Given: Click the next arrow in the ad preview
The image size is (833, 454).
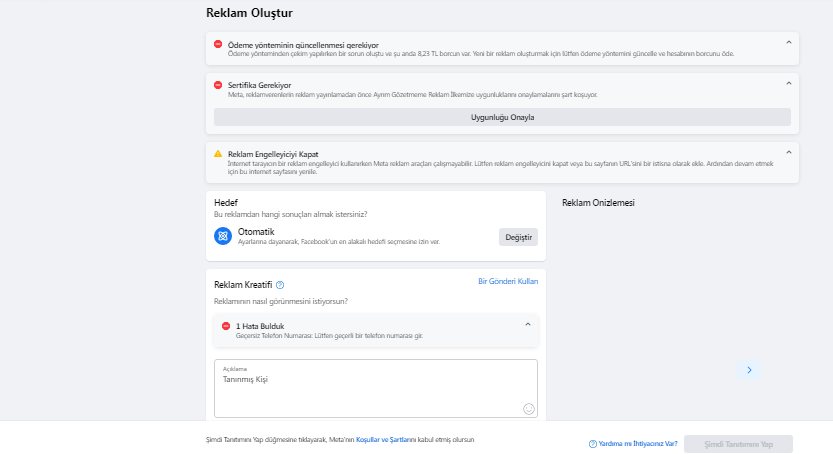Looking at the screenshot, I should tap(749, 370).
